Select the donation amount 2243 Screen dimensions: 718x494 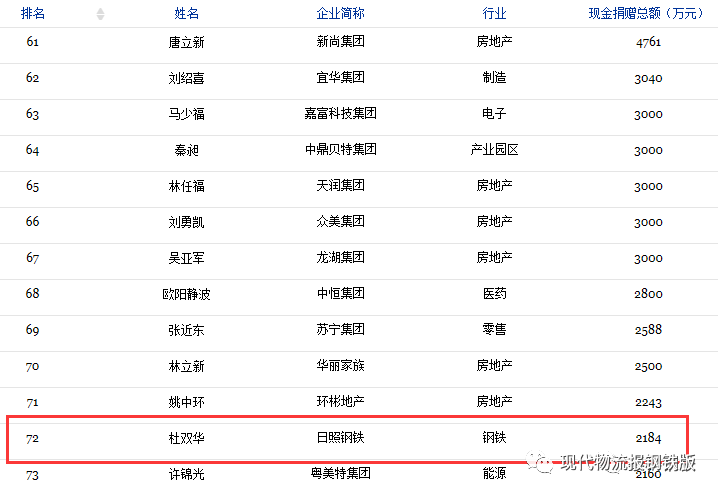click(x=648, y=402)
